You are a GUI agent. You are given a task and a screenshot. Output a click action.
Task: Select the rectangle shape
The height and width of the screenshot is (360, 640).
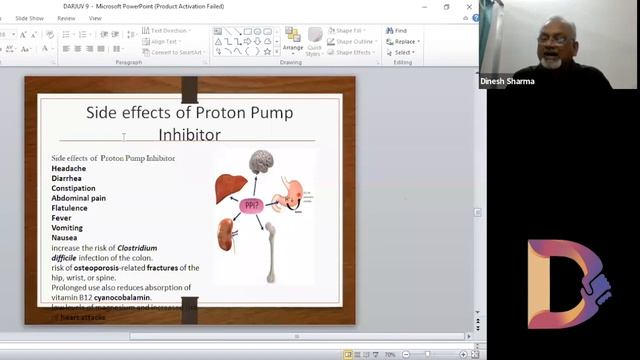248,31
